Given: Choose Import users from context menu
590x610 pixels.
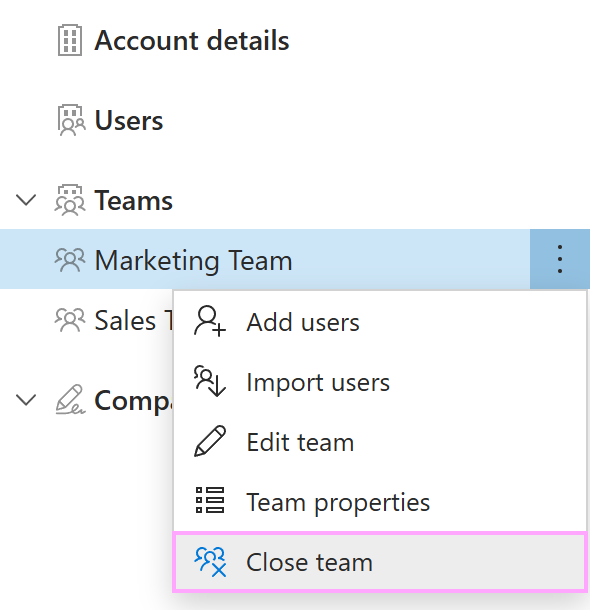Looking at the screenshot, I should pyautogui.click(x=380, y=382).
